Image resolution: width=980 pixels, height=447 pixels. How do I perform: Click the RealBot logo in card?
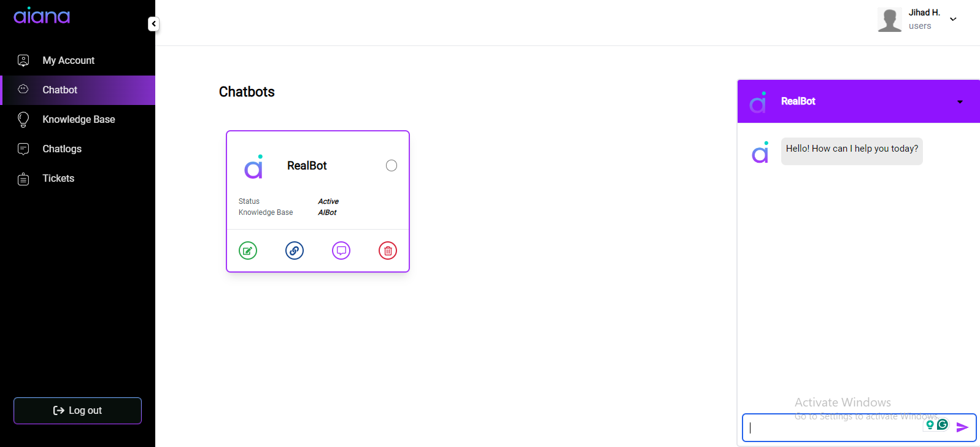click(254, 166)
